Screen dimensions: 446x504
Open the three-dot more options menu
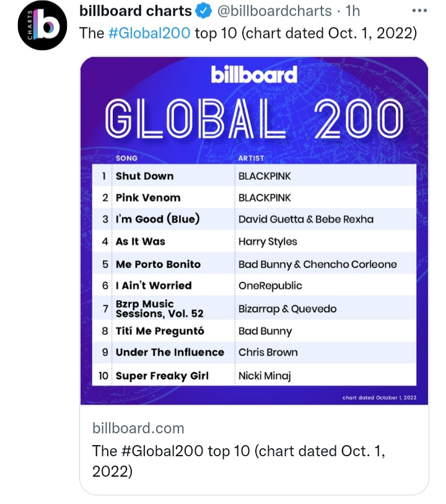click(x=419, y=11)
